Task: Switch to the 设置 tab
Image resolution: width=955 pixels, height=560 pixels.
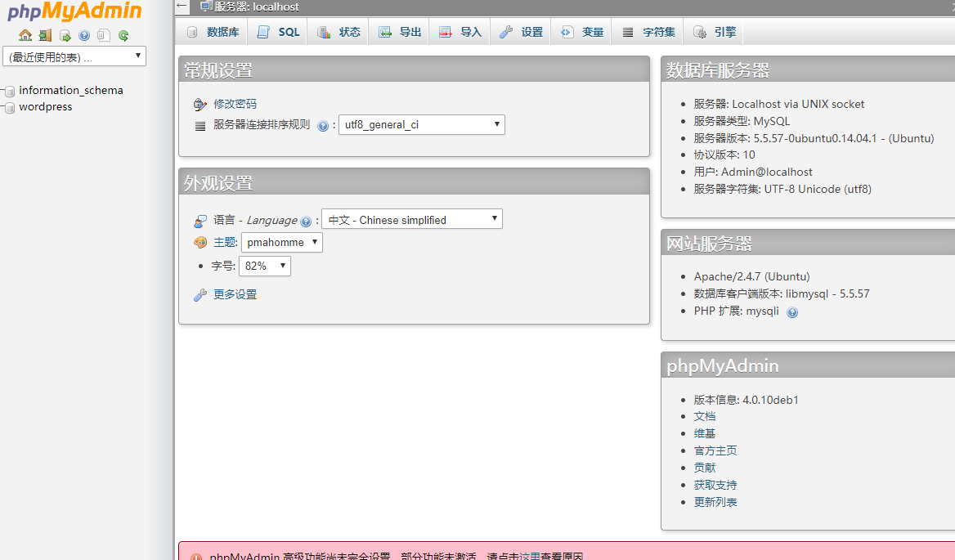Action: point(521,32)
